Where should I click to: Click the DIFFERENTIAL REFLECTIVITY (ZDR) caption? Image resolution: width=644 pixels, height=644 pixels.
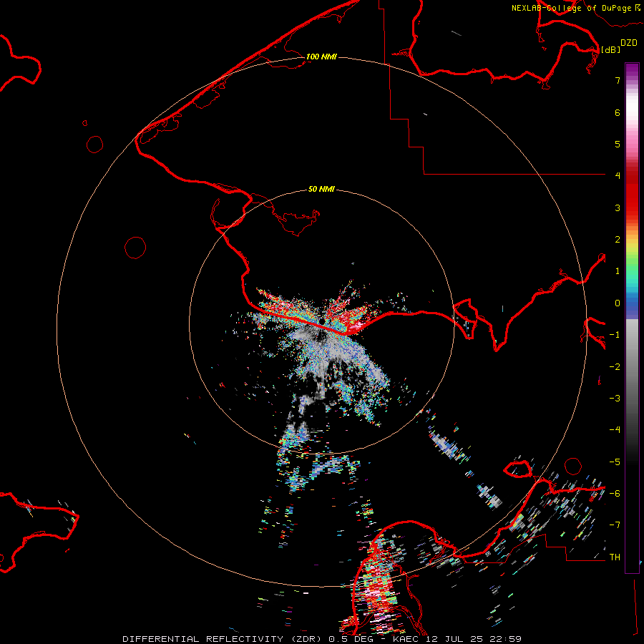coord(222,639)
